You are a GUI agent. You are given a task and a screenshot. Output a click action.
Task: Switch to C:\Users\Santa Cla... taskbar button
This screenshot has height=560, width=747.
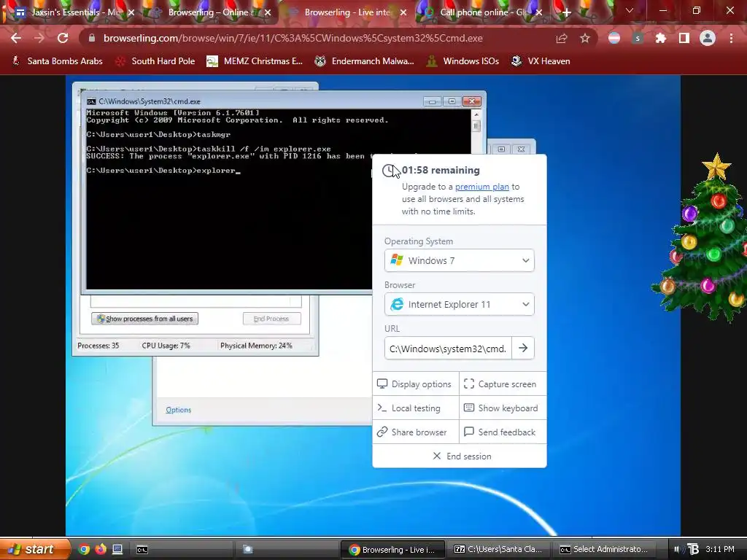coord(498,550)
